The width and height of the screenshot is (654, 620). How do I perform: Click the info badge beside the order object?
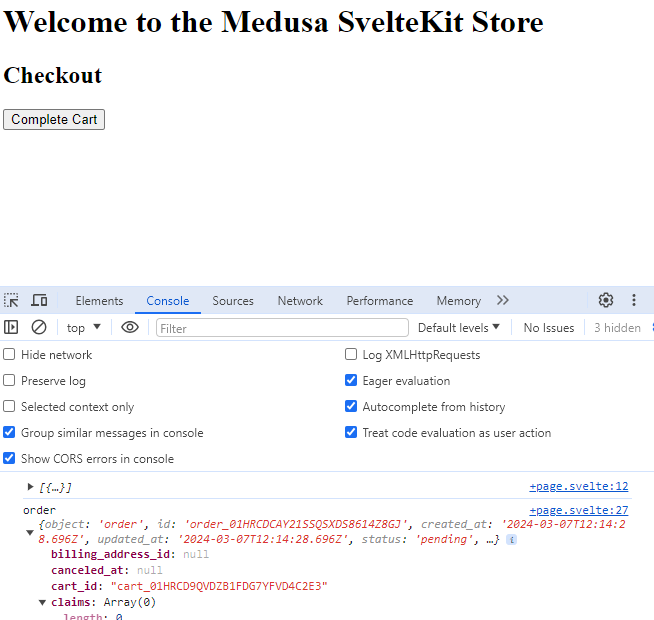[x=511, y=539]
